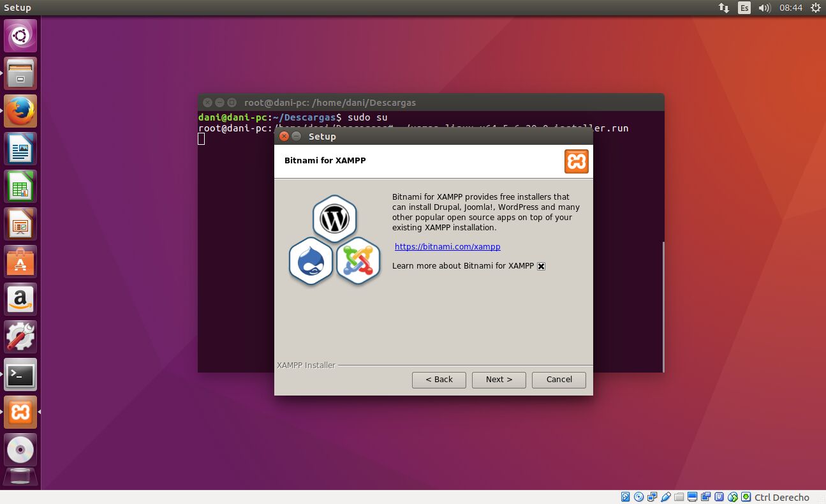Screen dimensions: 826x504
Task: Click the VirtualBox mouse integration status icon
Action: coord(733,497)
